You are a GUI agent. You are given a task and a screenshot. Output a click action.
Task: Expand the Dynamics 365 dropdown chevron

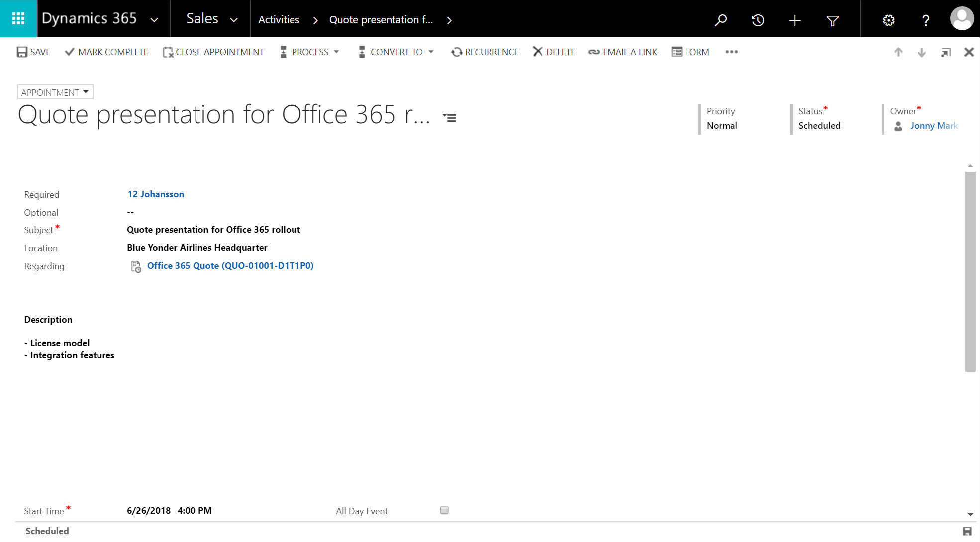pos(154,20)
